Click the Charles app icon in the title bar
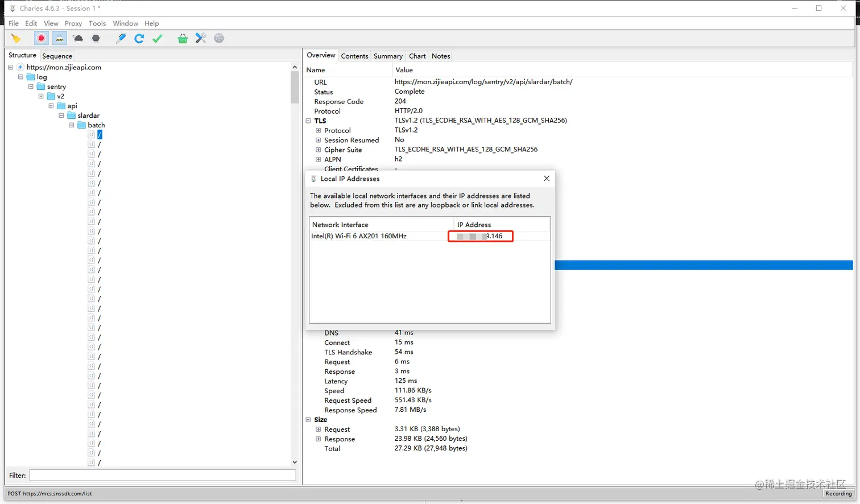The width and height of the screenshot is (860, 504). tap(13, 8)
